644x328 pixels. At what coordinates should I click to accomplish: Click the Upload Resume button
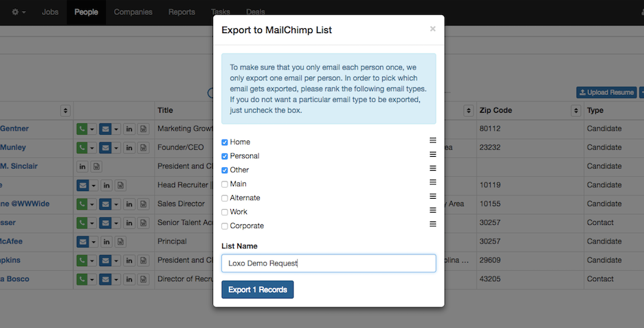[x=606, y=92]
